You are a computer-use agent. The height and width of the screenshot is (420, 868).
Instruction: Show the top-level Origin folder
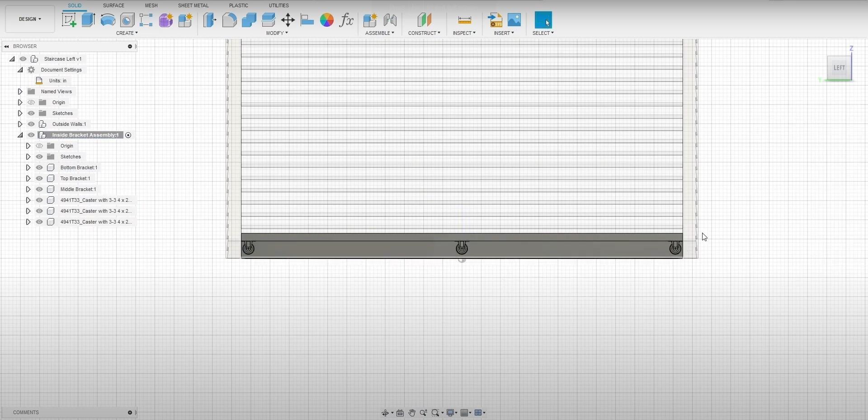click(31, 102)
